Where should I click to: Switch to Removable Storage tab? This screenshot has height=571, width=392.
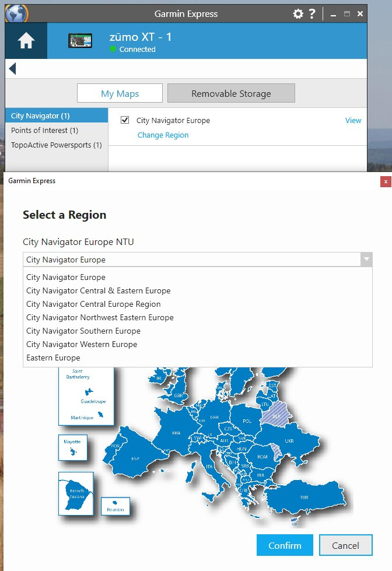click(x=231, y=93)
